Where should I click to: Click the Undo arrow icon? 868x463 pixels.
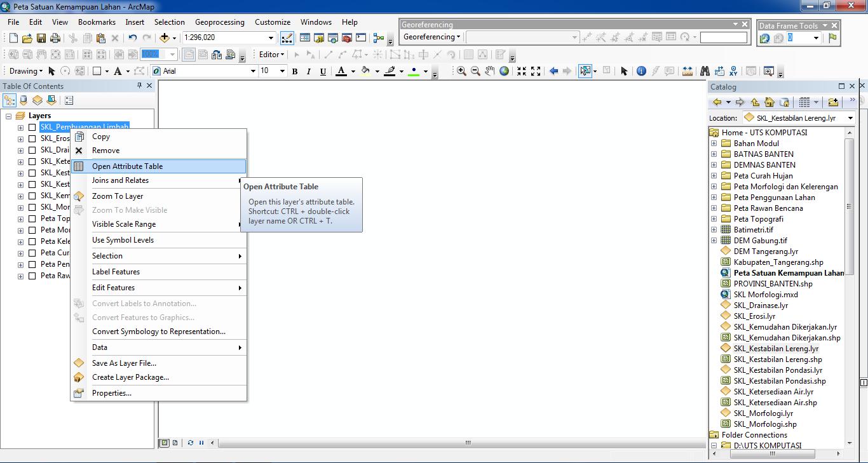[132, 38]
